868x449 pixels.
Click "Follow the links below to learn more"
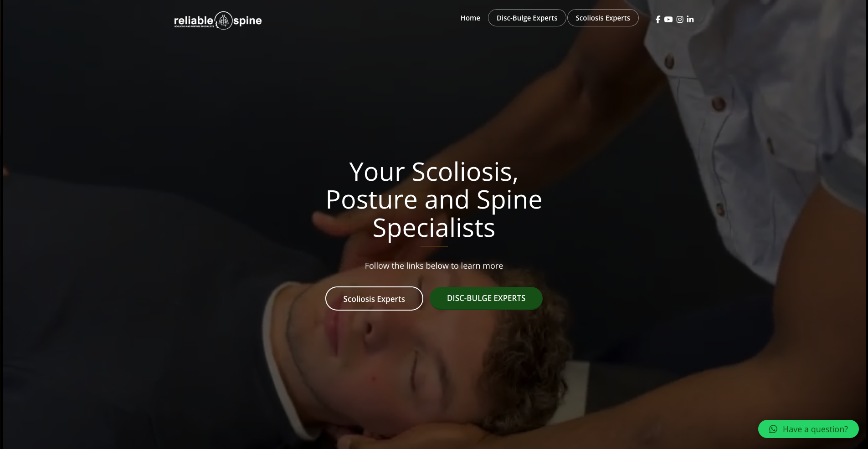434,265
